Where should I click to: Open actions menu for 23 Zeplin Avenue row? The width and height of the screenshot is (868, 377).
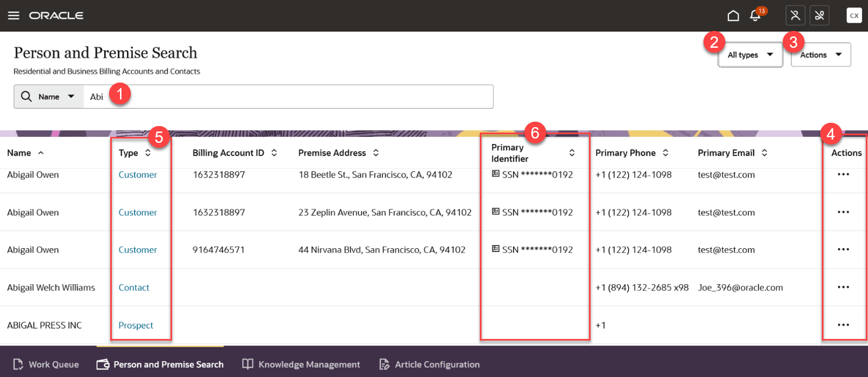[x=843, y=212]
